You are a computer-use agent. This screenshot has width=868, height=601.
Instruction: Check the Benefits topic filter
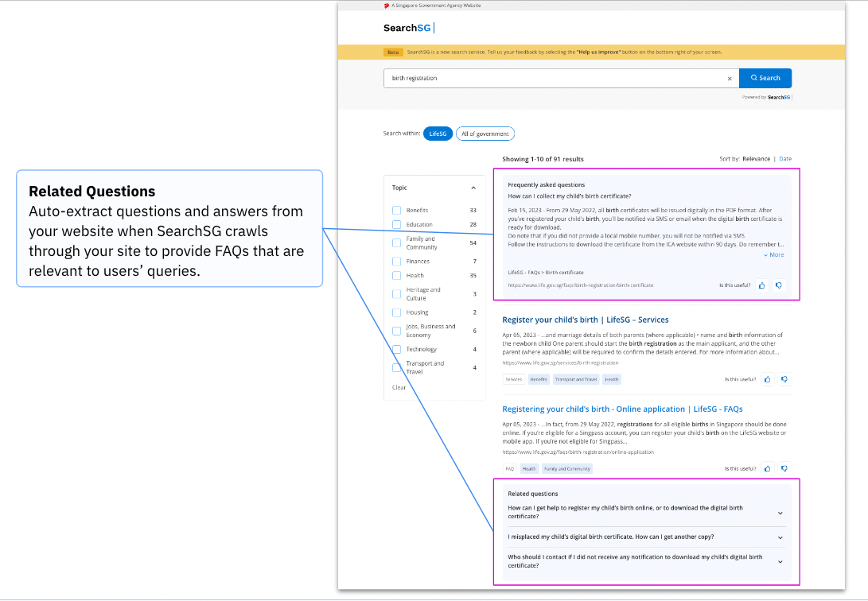tap(395, 209)
